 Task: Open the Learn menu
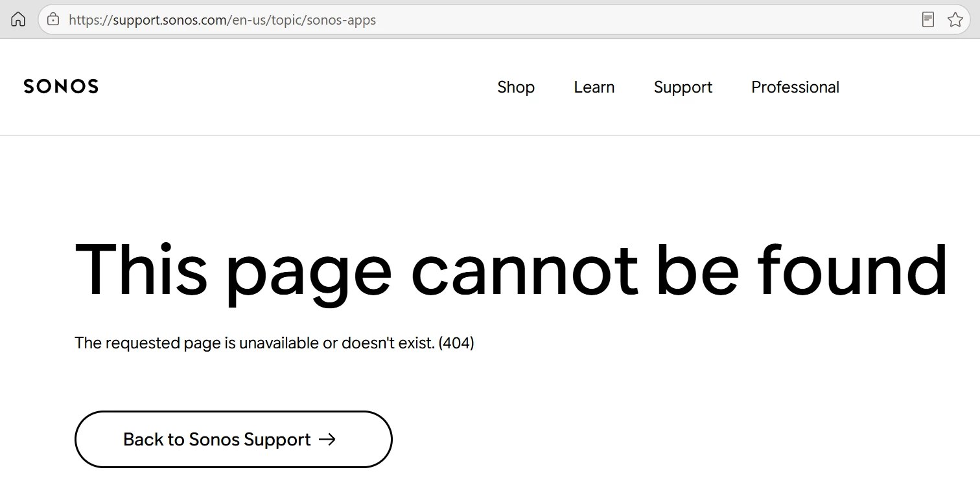tap(594, 87)
